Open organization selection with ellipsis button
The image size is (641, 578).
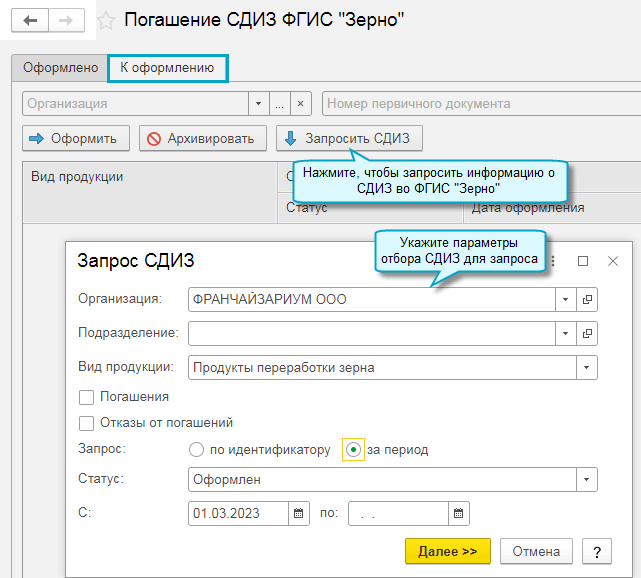[280, 104]
